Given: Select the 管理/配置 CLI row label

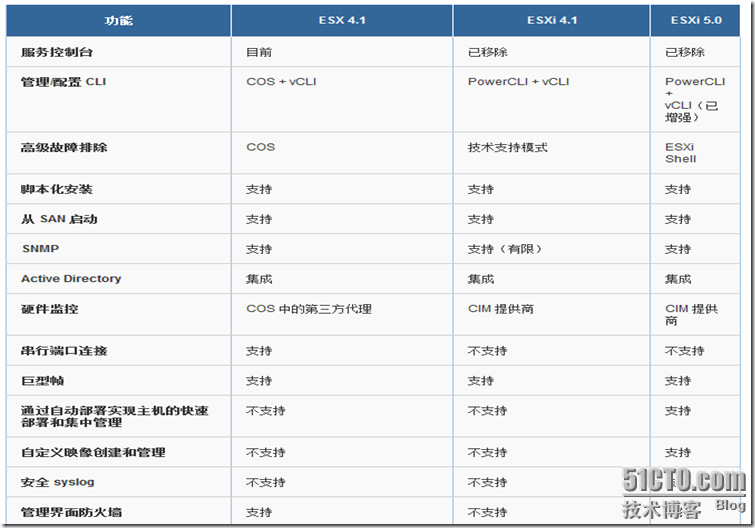Looking at the screenshot, I should [x=63, y=82].
